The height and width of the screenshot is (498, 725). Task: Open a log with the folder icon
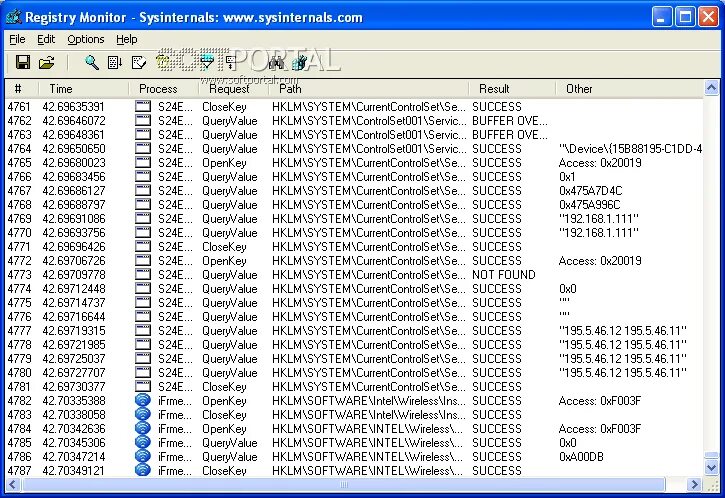[x=47, y=62]
